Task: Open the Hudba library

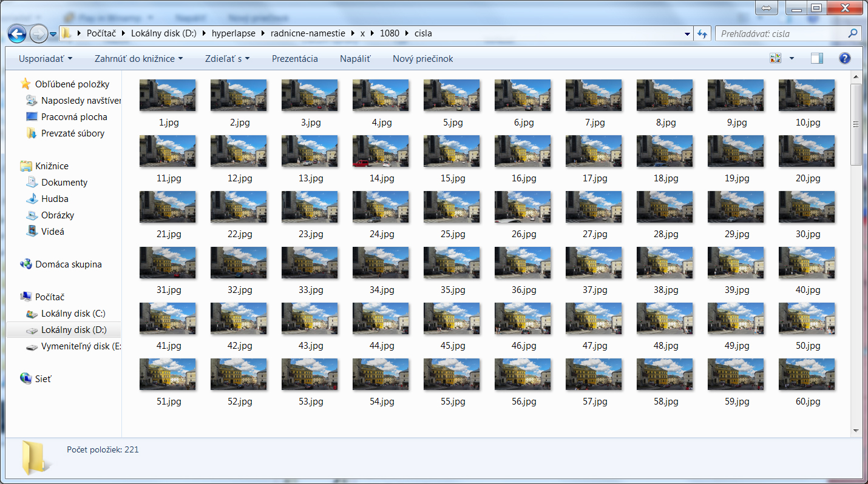Action: 47,199
